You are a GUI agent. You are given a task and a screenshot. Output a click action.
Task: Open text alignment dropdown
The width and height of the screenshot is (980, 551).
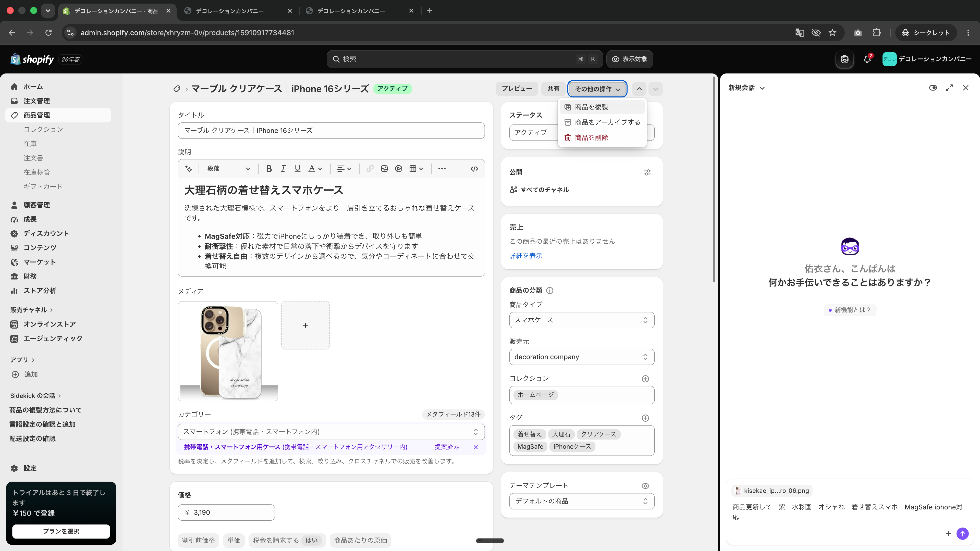point(344,168)
